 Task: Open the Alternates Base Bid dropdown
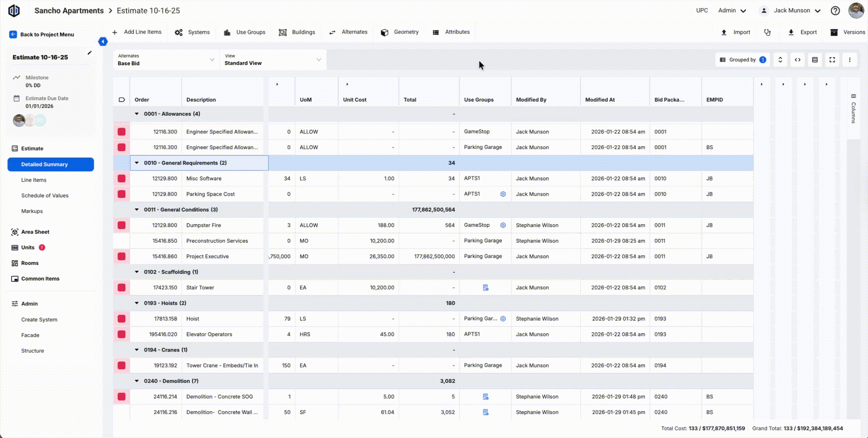(166, 60)
